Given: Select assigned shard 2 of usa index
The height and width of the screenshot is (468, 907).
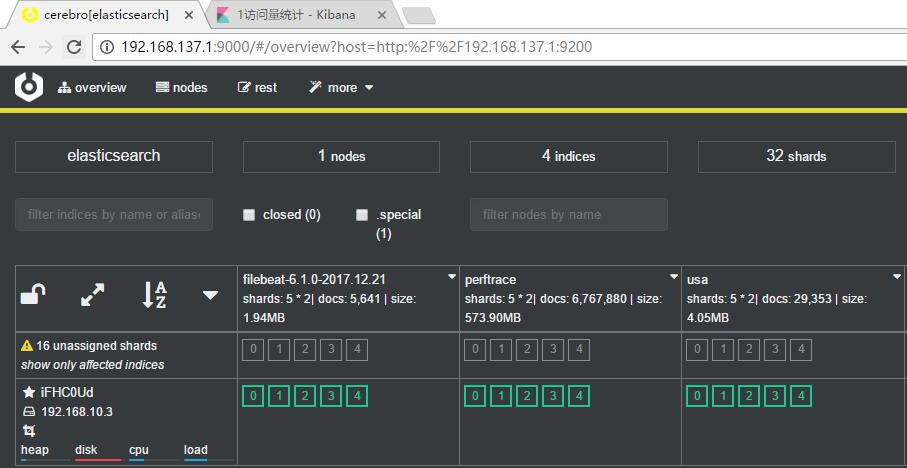Looking at the screenshot, I should tap(749, 396).
